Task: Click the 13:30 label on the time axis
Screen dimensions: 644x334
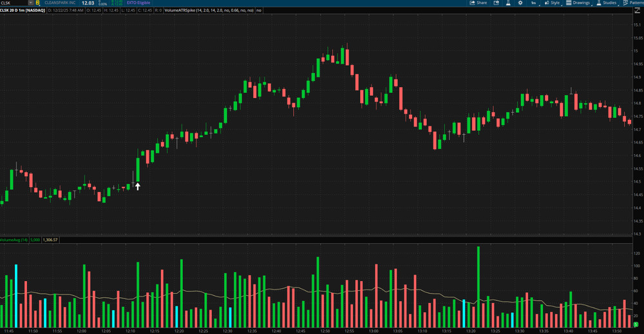Action: 520,330
